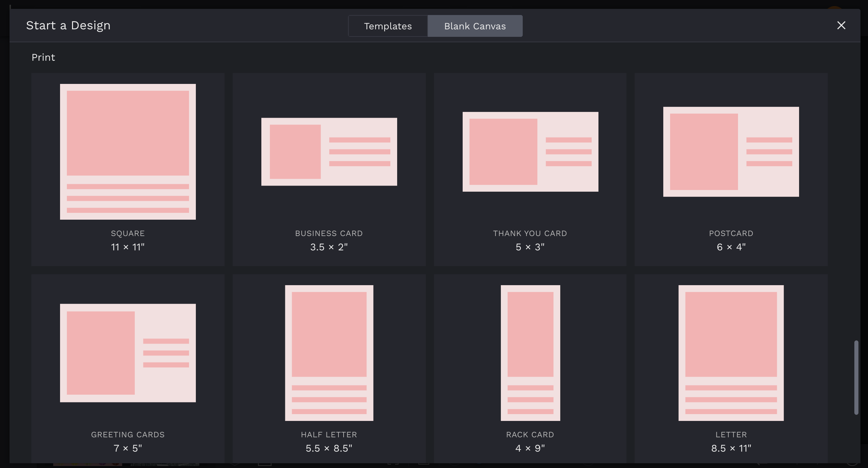Choose the Greeting Cards 7 × 5" thumbnail
The width and height of the screenshot is (868, 468).
(x=128, y=353)
